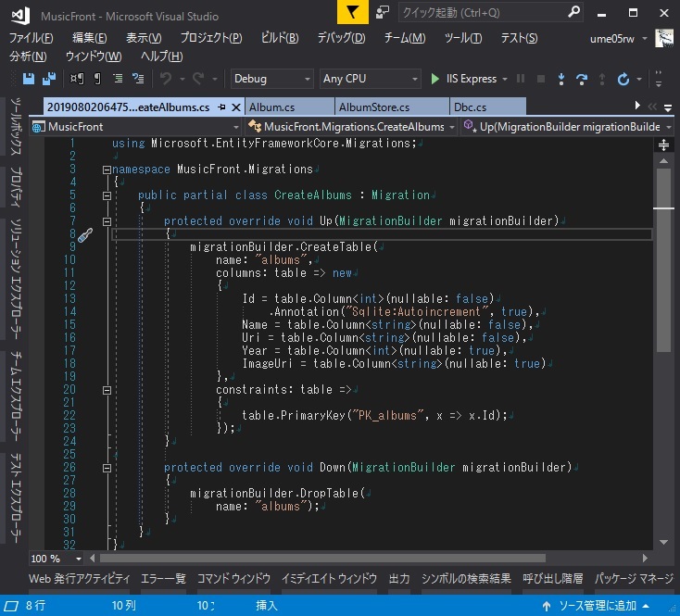
Task: Open the Any CPU platform dropdown
Action: (371, 79)
